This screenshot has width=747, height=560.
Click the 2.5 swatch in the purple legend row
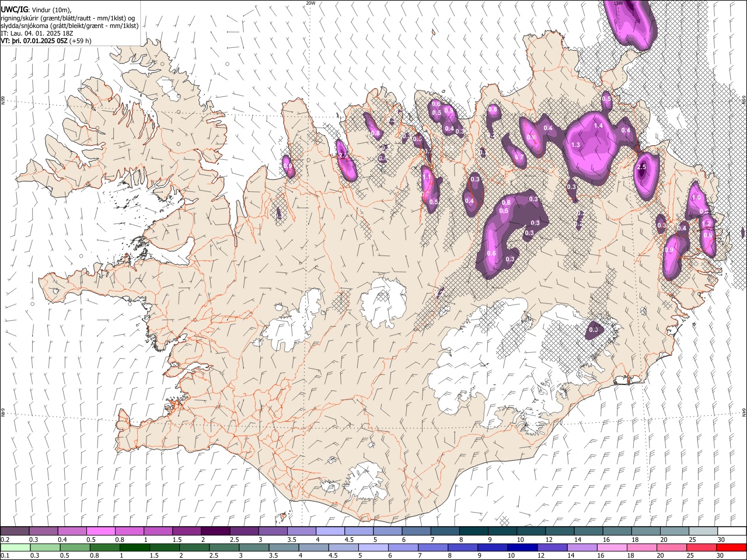244,531
